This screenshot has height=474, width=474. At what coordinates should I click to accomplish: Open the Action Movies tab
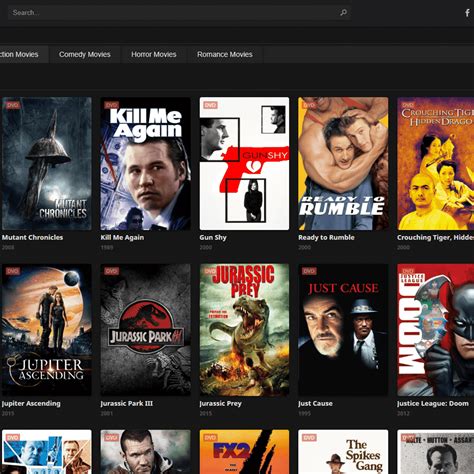pos(24,54)
